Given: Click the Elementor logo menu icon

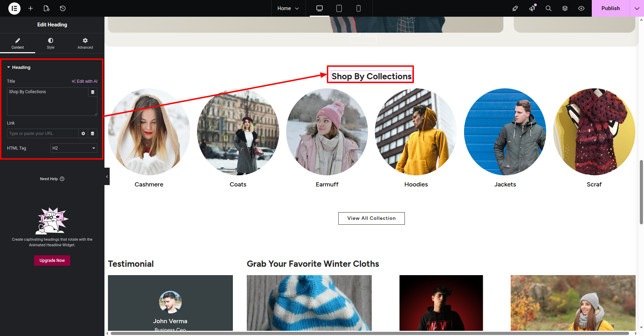Looking at the screenshot, I should (14, 8).
